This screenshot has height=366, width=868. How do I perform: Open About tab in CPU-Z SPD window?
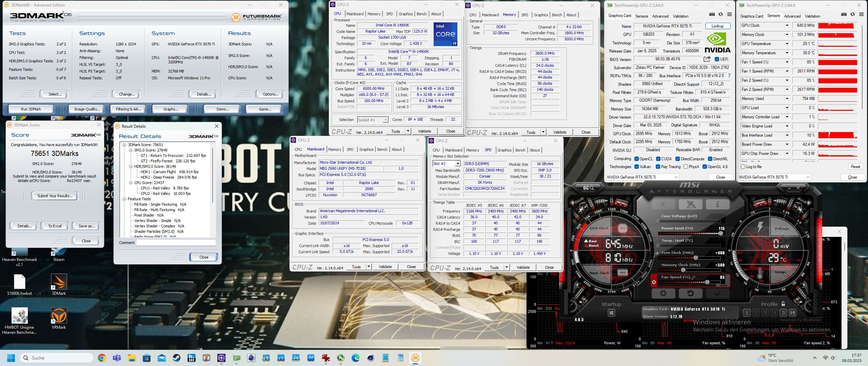pos(535,150)
